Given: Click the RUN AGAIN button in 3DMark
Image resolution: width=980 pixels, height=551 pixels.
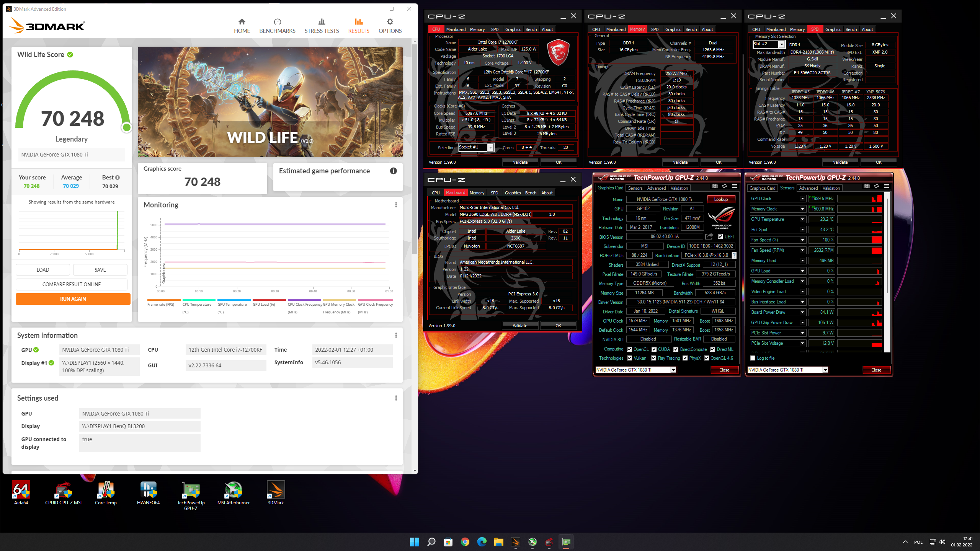Looking at the screenshot, I should pos(73,299).
